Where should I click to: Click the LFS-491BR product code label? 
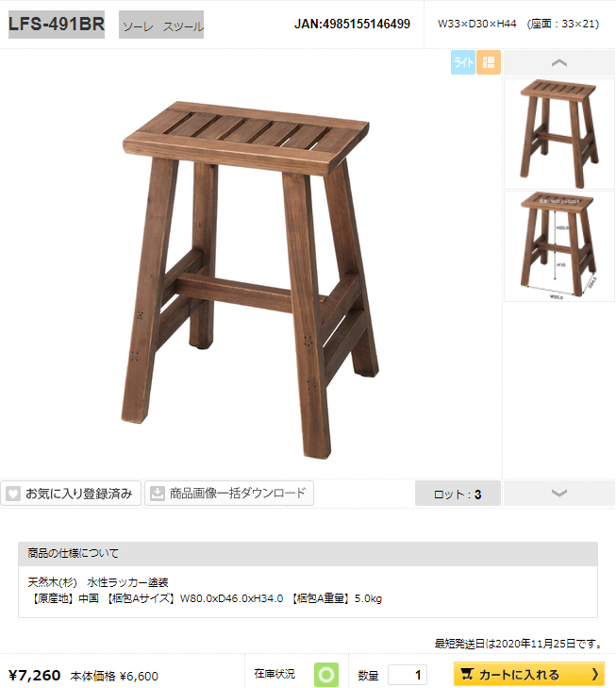click(x=57, y=25)
